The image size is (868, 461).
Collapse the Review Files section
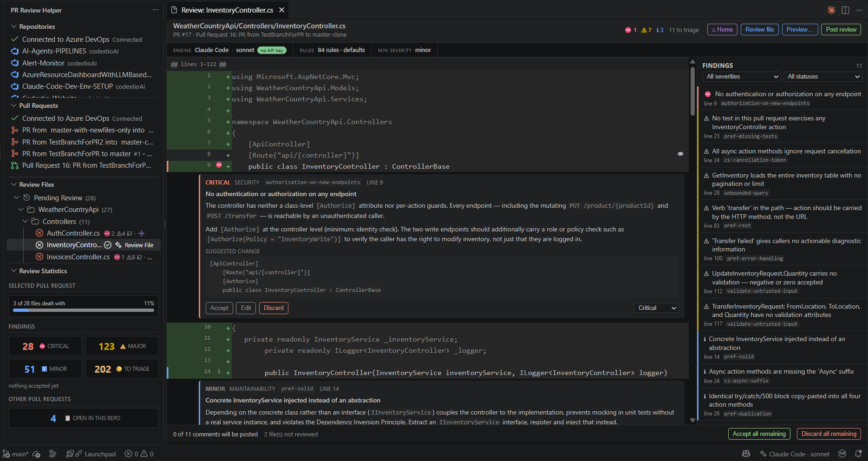click(14, 184)
